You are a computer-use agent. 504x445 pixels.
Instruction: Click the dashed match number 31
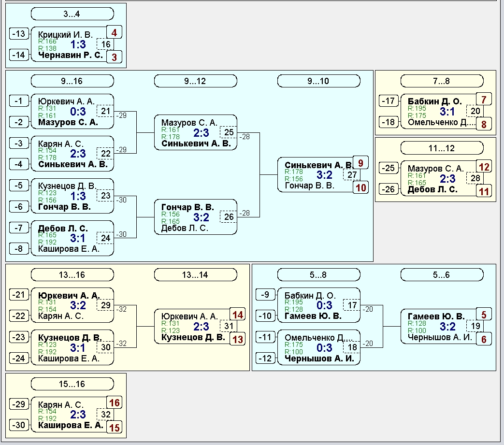tap(229, 327)
